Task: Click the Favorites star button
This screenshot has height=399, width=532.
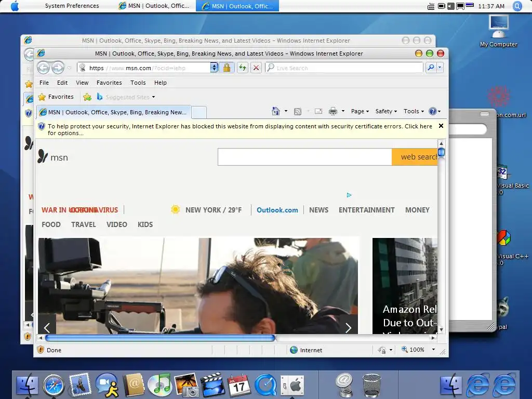Action: (x=56, y=97)
